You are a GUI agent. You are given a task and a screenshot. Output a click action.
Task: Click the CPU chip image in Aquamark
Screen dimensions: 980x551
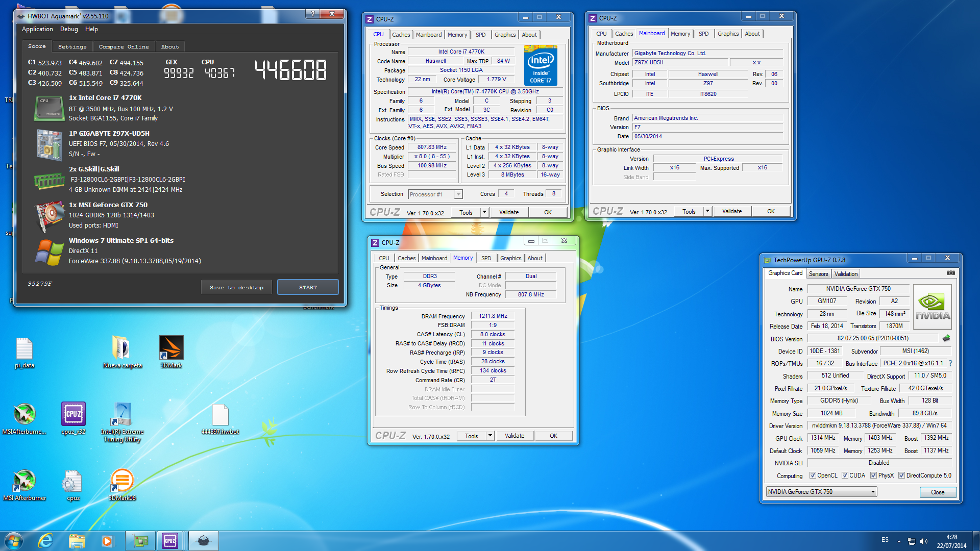pos(49,108)
